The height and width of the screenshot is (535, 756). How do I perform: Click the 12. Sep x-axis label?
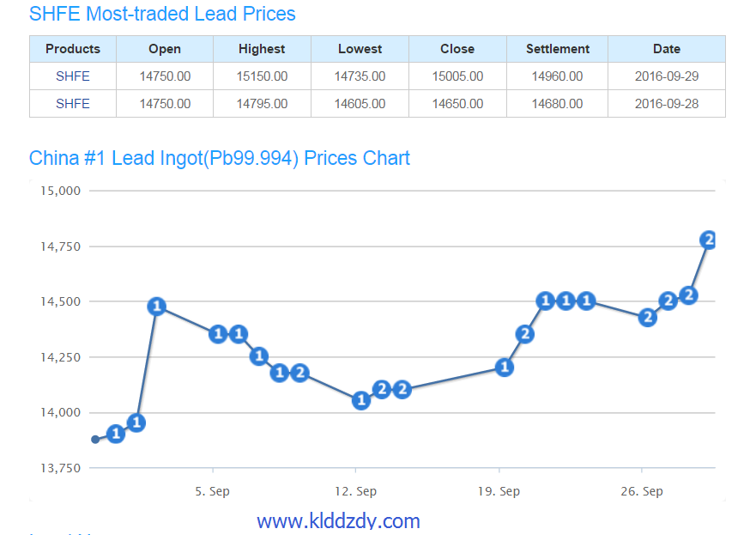355,491
